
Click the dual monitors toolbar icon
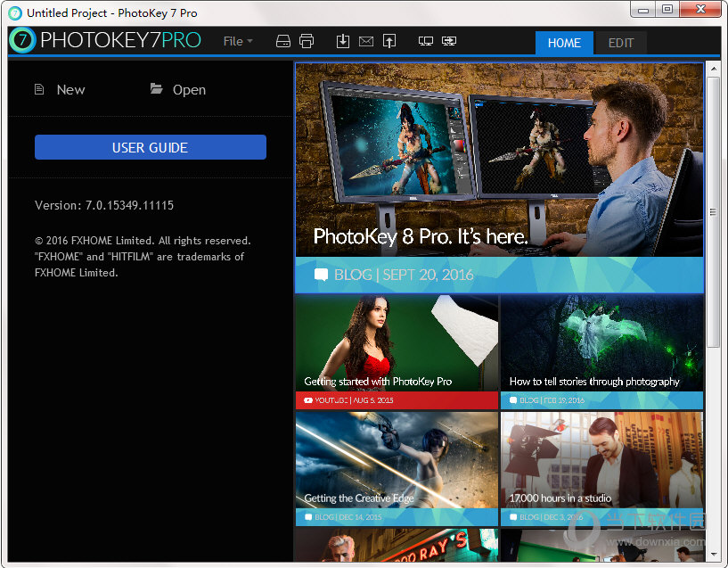tap(426, 41)
